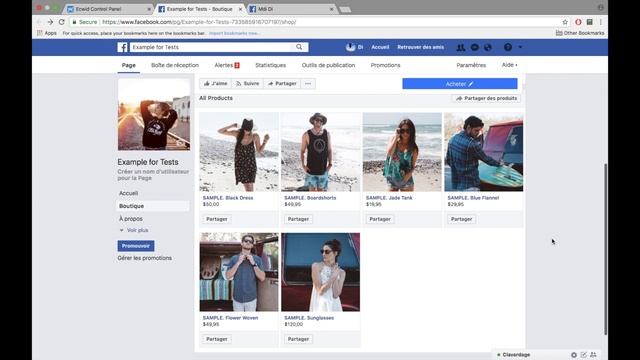Click the create group chat icon

pos(593,355)
